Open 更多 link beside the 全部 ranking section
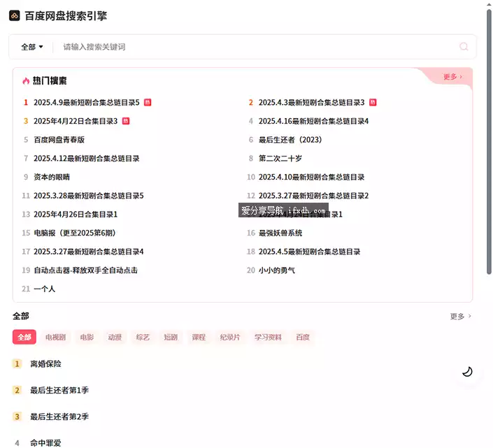This screenshot has width=493, height=448. click(460, 317)
